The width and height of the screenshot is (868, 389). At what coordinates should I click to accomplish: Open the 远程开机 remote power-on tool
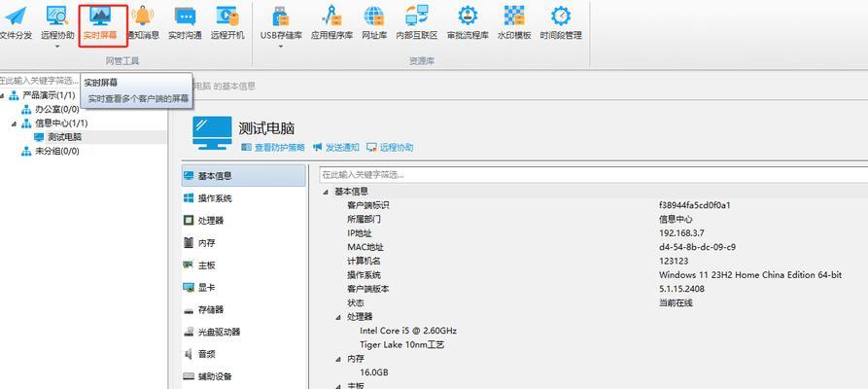[227, 22]
